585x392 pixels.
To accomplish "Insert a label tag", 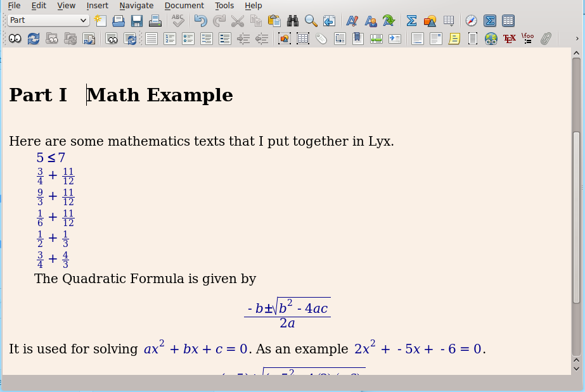I will click(x=321, y=39).
